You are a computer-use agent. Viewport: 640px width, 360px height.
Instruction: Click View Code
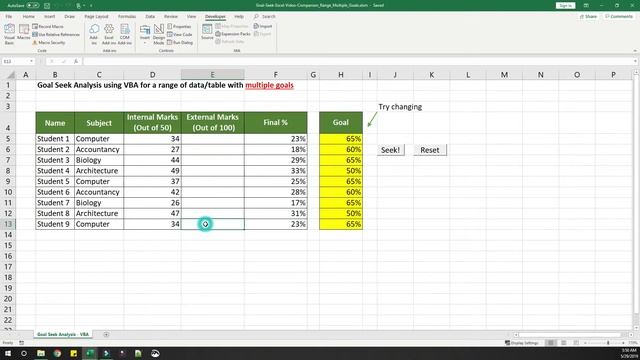point(180,35)
